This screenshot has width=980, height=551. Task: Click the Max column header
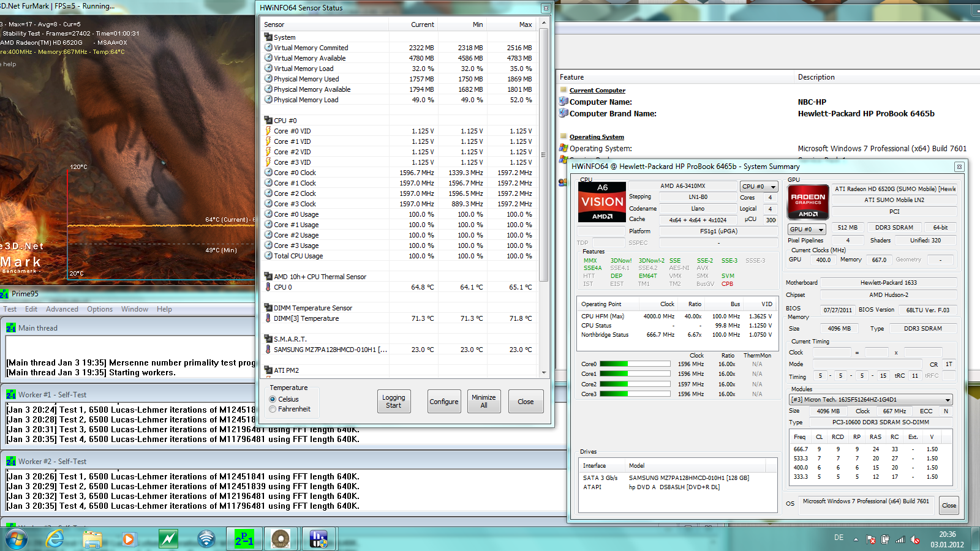point(512,24)
